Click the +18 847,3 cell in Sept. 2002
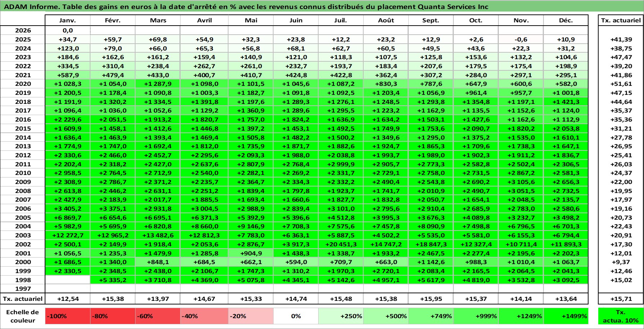 click(x=431, y=244)
